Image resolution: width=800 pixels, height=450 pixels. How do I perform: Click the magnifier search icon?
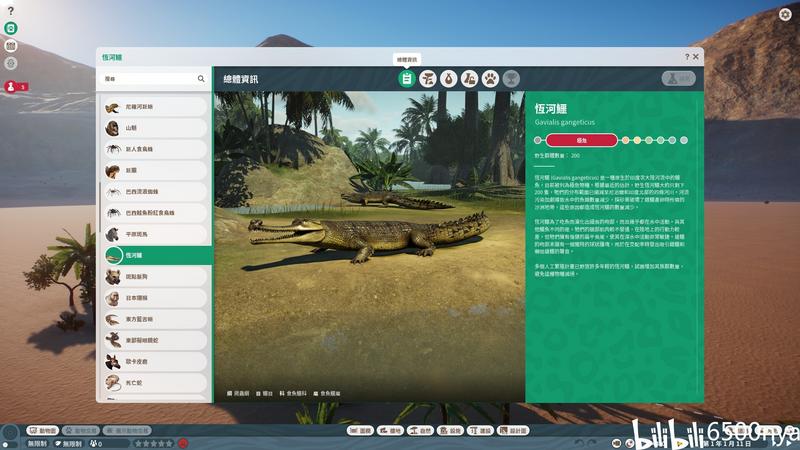click(201, 79)
